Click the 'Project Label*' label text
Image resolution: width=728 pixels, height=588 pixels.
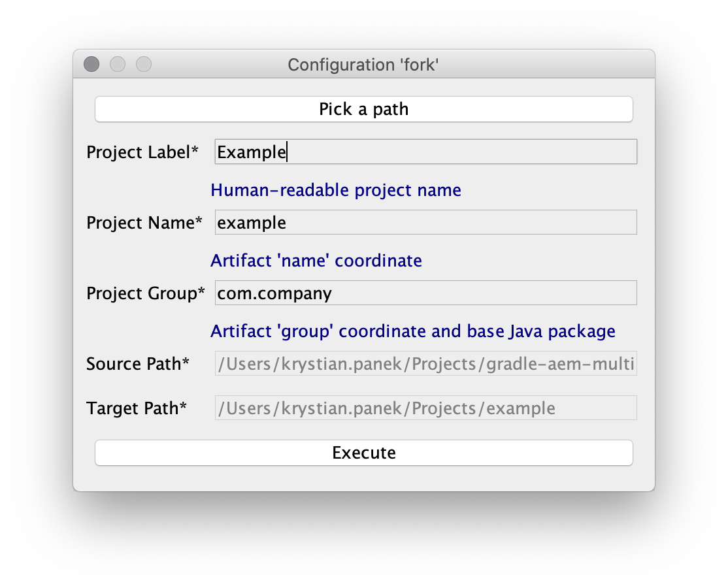coord(142,152)
